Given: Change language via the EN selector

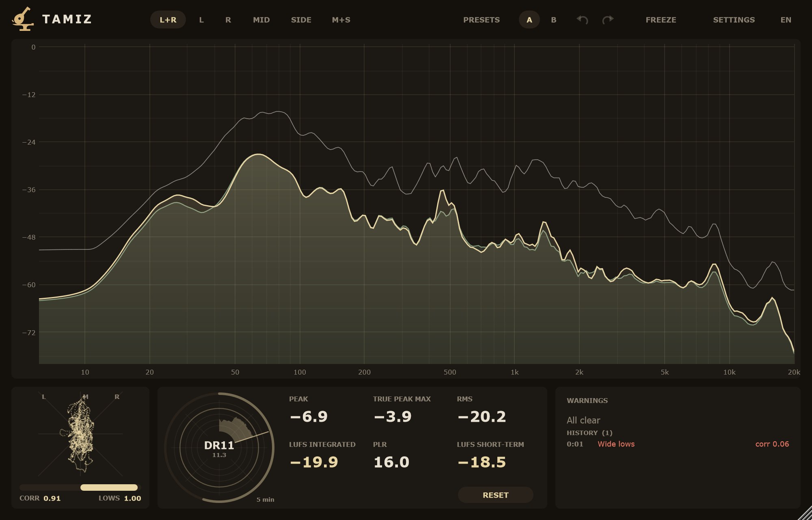Looking at the screenshot, I should (x=786, y=19).
